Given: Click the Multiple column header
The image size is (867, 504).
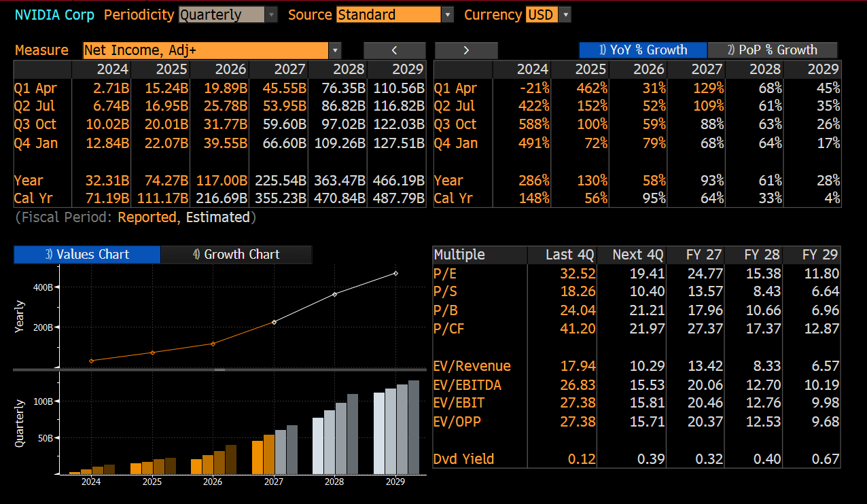Looking at the screenshot, I should pyautogui.click(x=459, y=255).
